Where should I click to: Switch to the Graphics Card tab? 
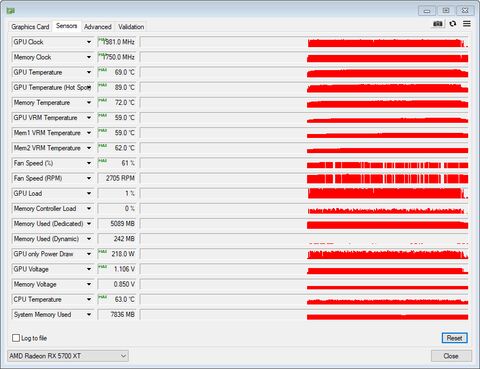click(x=30, y=27)
